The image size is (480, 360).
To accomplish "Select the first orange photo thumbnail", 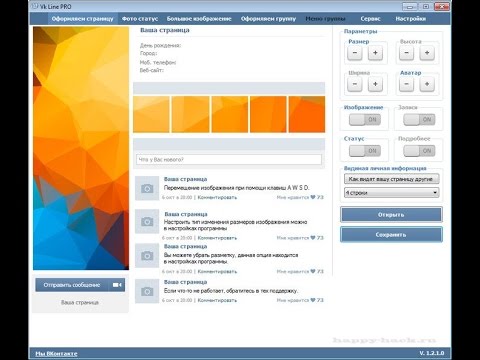I will pos(151,114).
